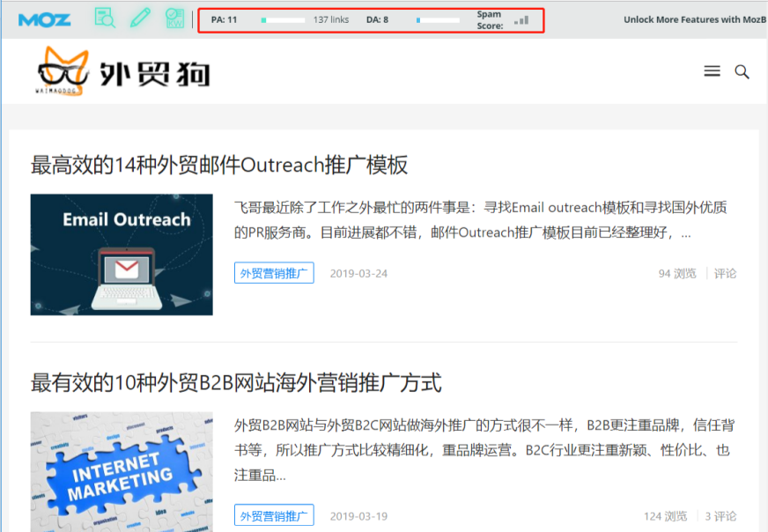Click the Page Authority progress bar

point(283,20)
